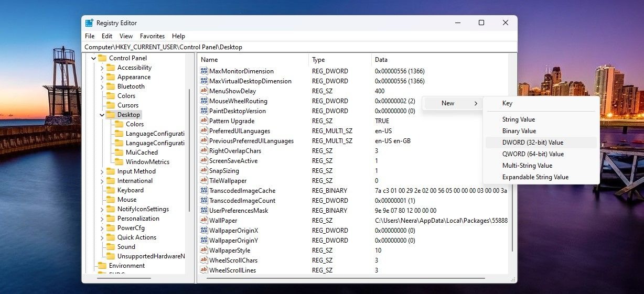Select the Personalization folder icon
Viewport: 644px width, 294px height.
point(111,219)
